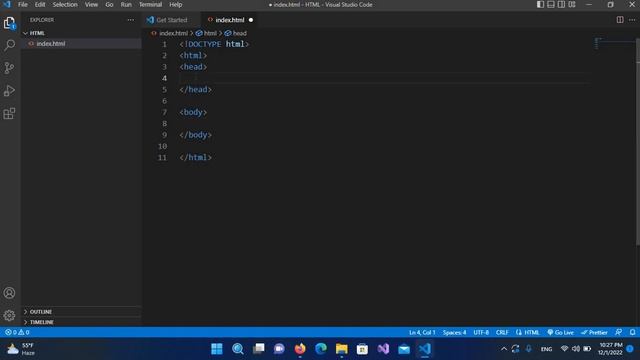Open the Mail app from taskbar
Viewport: 640px width, 360px height.
[404, 349]
